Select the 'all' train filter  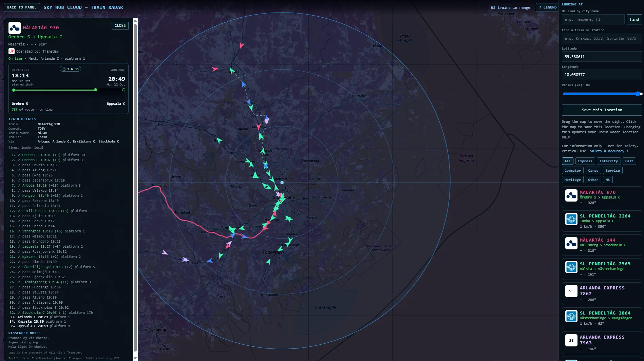click(568, 161)
